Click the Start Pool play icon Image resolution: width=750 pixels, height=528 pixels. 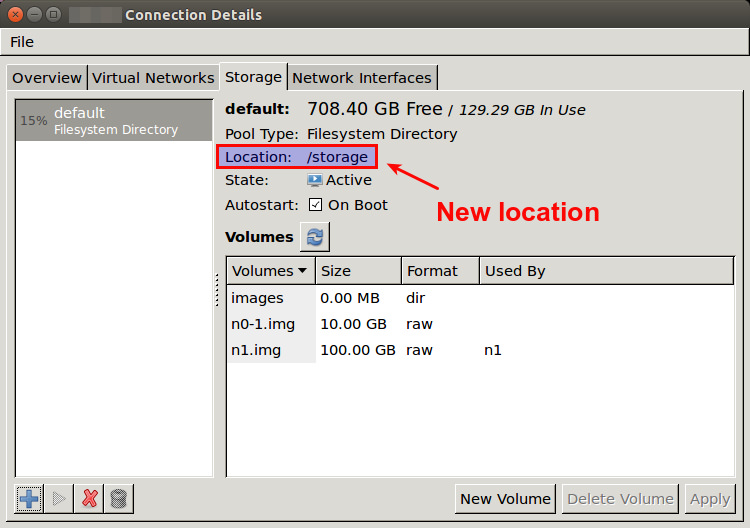[59, 498]
